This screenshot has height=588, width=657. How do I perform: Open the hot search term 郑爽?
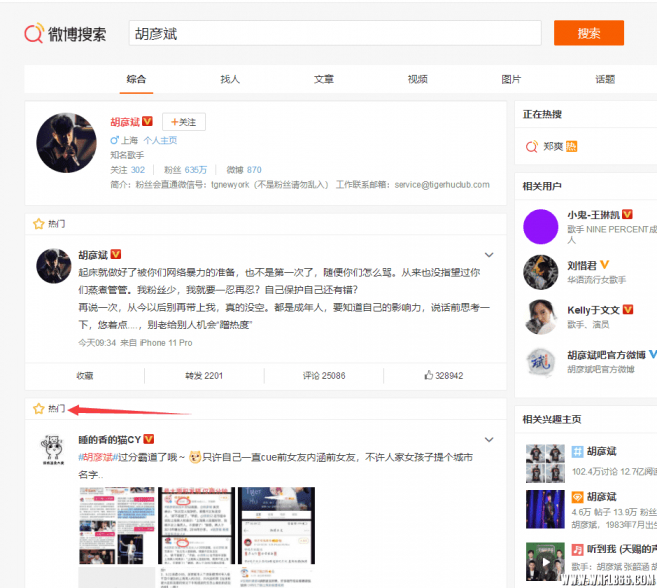pos(553,146)
